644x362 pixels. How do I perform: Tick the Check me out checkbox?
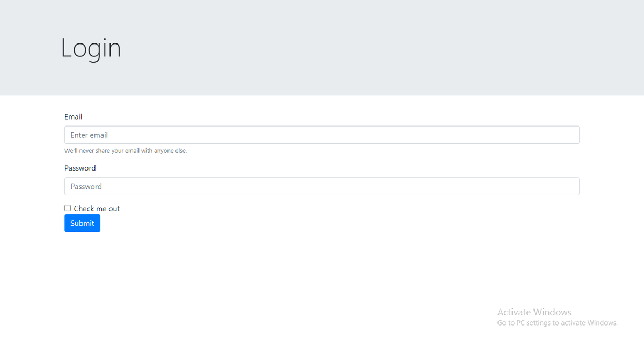tap(68, 208)
